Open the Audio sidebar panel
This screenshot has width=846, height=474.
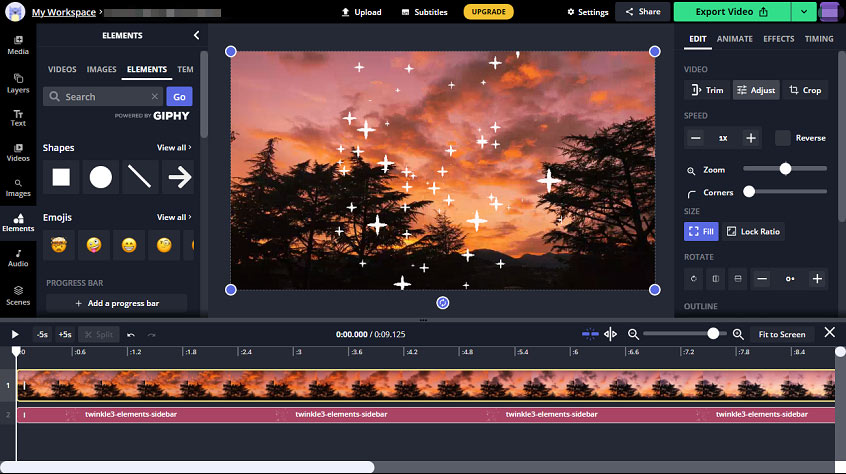pyautogui.click(x=18, y=258)
